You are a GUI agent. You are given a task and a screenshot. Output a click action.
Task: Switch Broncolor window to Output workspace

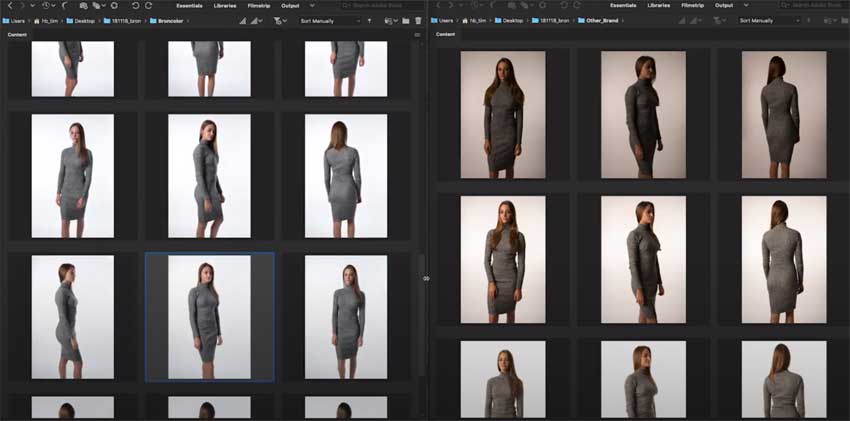pyautogui.click(x=290, y=5)
